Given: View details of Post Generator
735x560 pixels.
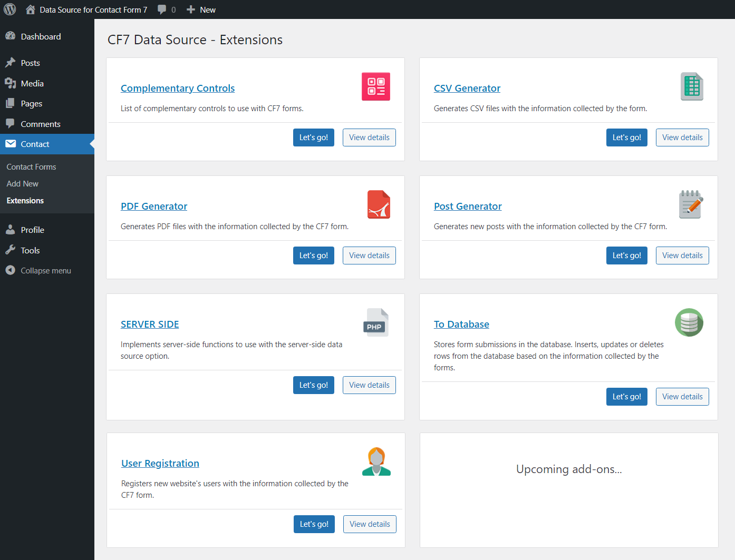Looking at the screenshot, I should (x=682, y=256).
